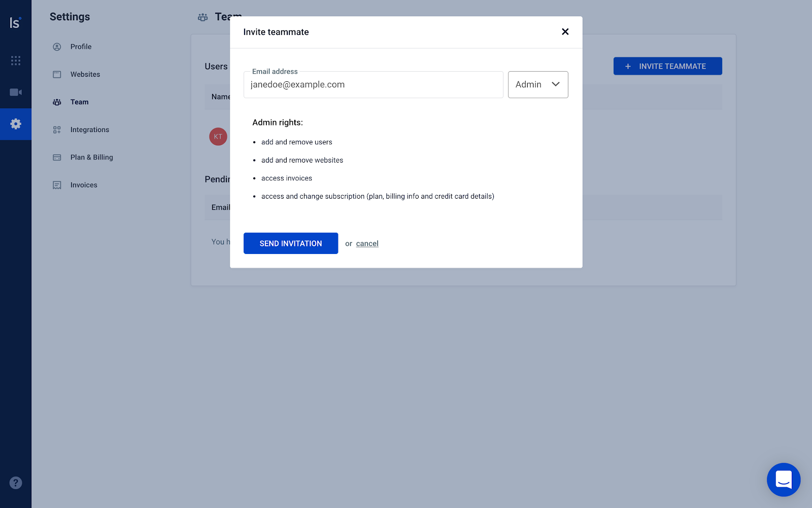Image resolution: width=812 pixels, height=508 pixels.
Task: Open the apps grid icon in sidebar
Action: click(16, 60)
